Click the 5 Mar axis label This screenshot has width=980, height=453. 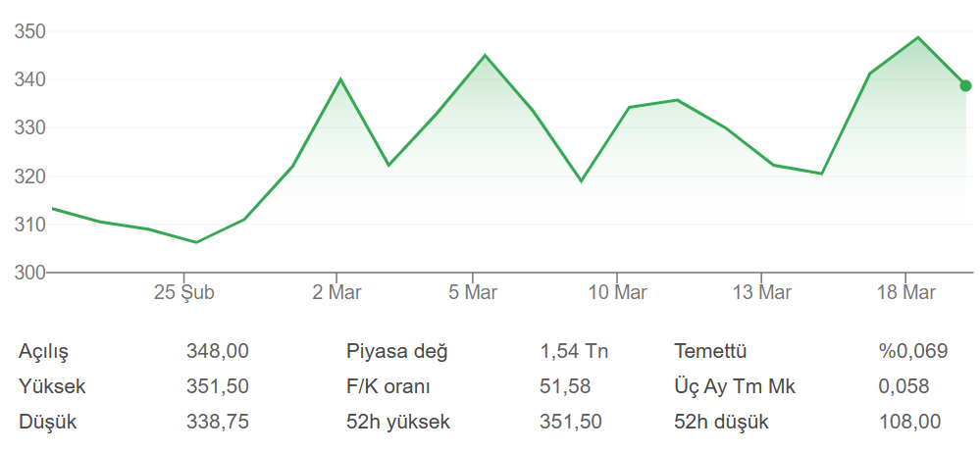473,292
